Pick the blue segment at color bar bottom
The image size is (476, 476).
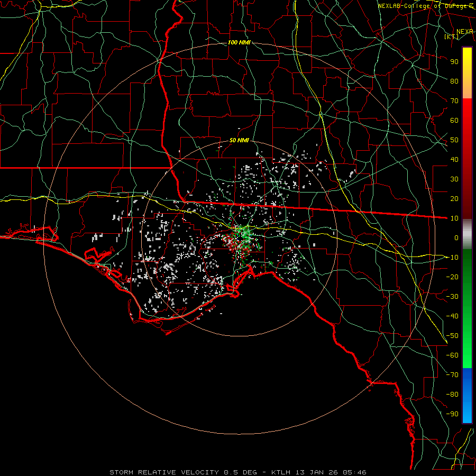467,395
